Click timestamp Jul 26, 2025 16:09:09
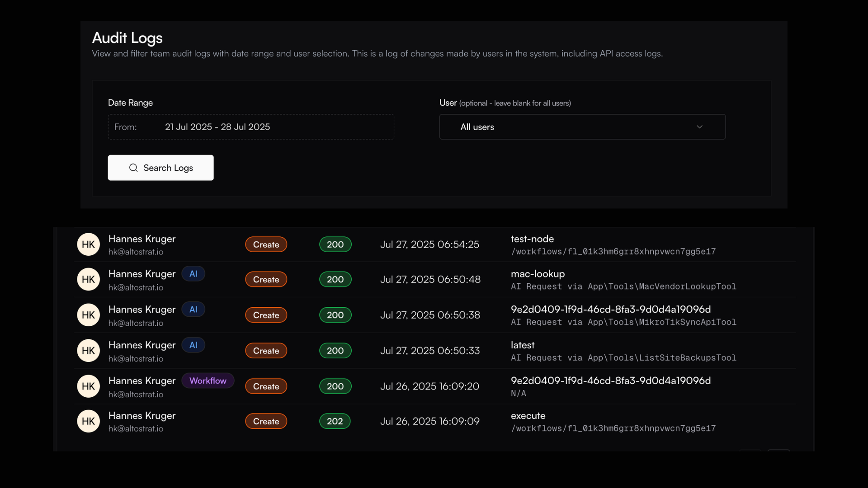The width and height of the screenshot is (868, 488). (x=430, y=421)
